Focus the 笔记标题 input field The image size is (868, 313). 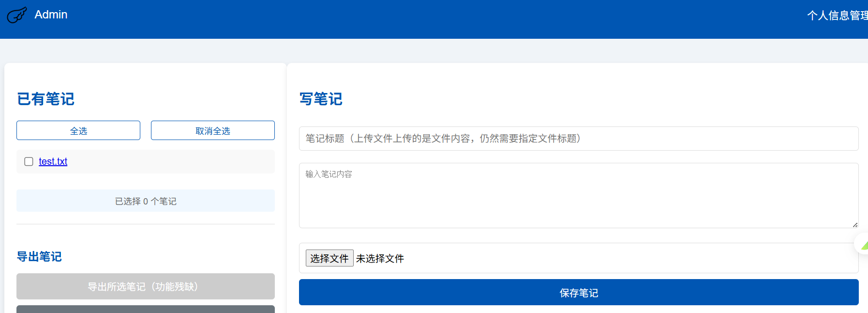tap(578, 139)
